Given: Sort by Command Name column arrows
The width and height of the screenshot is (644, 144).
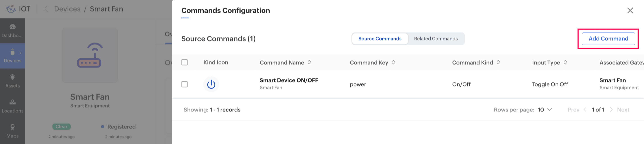Looking at the screenshot, I should pos(309,62).
